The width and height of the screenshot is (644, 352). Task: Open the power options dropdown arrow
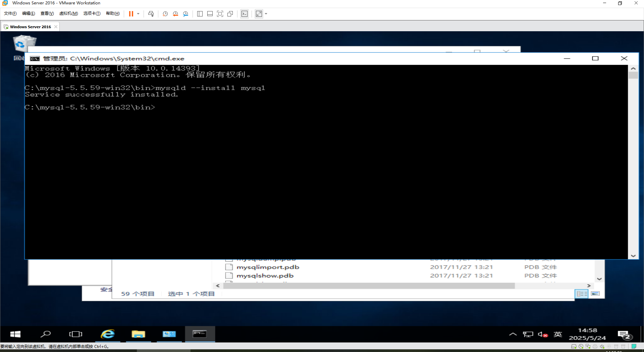(x=138, y=14)
